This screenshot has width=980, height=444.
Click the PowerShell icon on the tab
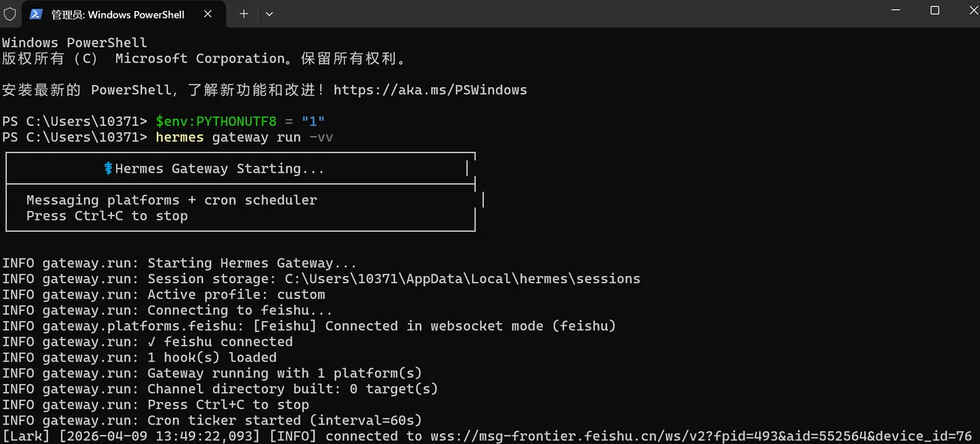coord(36,14)
